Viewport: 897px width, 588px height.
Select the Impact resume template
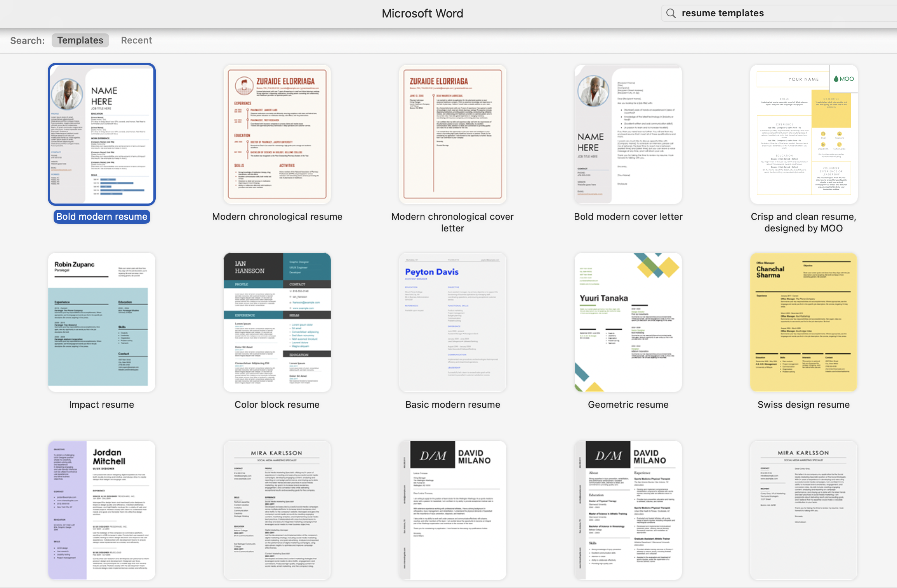(x=101, y=322)
